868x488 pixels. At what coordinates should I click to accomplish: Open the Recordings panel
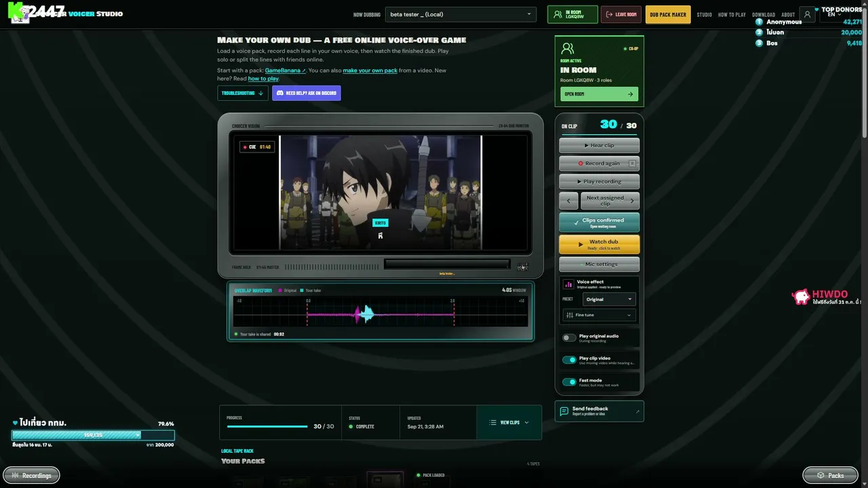click(x=31, y=475)
